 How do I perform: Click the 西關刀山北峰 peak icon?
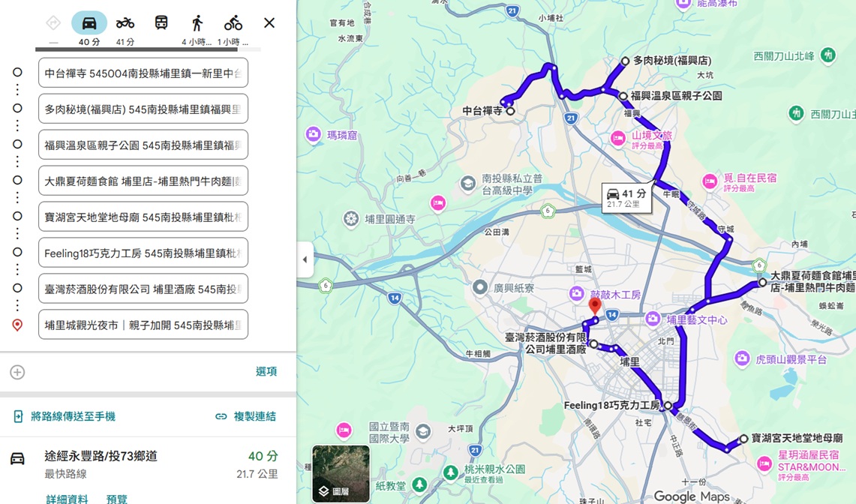(828, 55)
